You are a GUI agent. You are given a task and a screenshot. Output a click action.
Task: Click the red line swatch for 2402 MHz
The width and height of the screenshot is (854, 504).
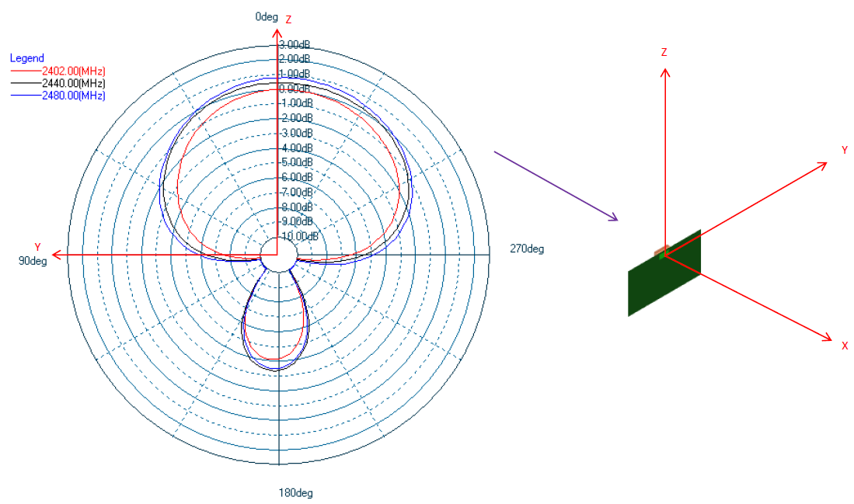click(25, 71)
